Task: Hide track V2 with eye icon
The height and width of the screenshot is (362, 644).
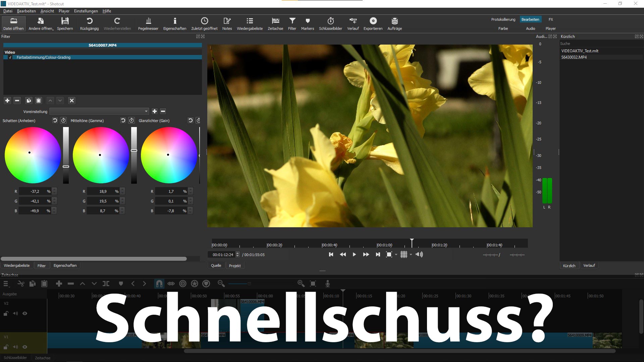Action: click(x=25, y=313)
